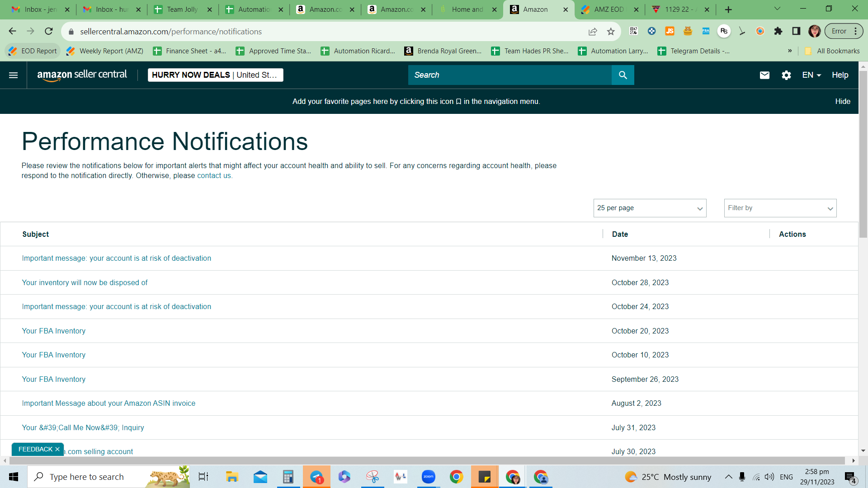This screenshot has height=488, width=868.
Task: Click the QR code extension icon
Action: 633,31
